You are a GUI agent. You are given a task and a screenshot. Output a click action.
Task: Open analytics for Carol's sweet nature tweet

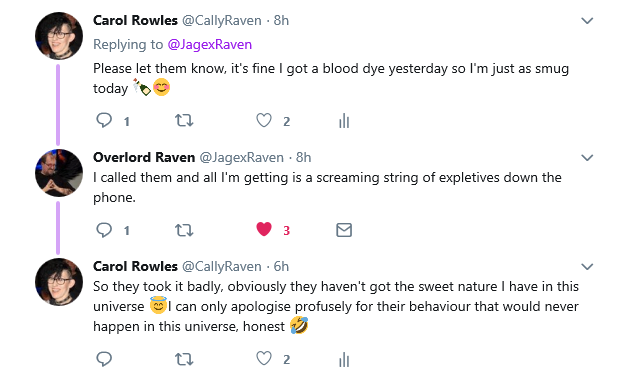[344, 359]
